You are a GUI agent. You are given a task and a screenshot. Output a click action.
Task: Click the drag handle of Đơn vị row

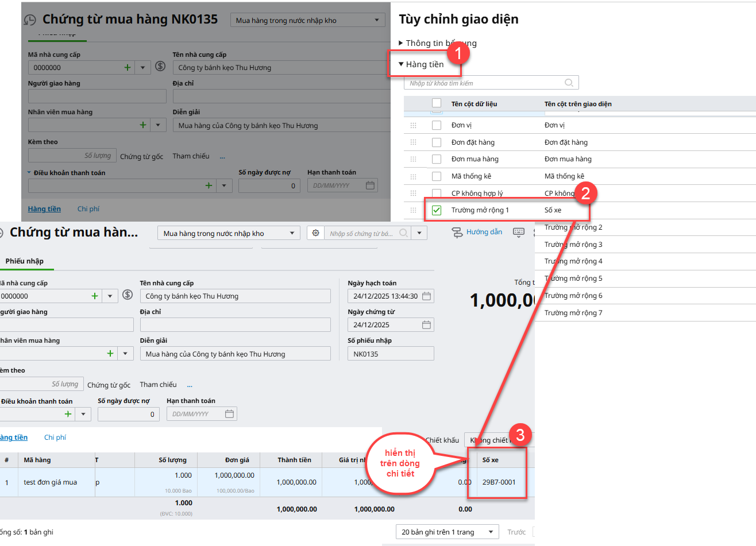point(413,125)
